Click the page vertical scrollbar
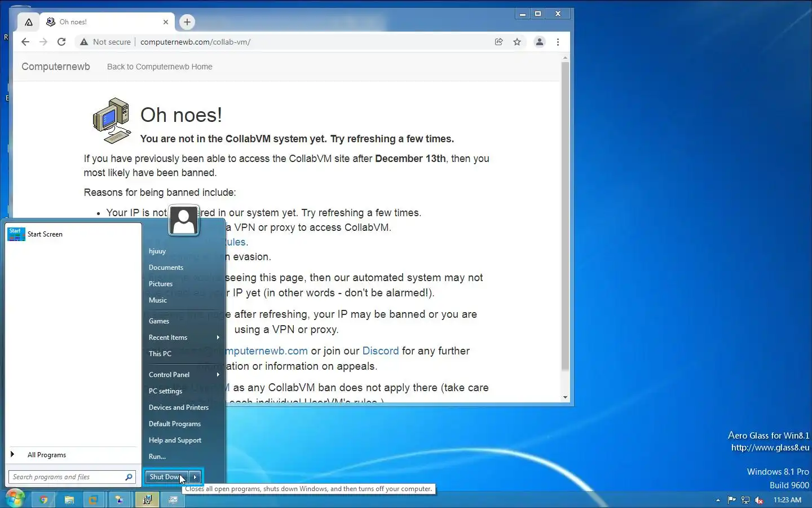The width and height of the screenshot is (812, 508). tap(565, 216)
